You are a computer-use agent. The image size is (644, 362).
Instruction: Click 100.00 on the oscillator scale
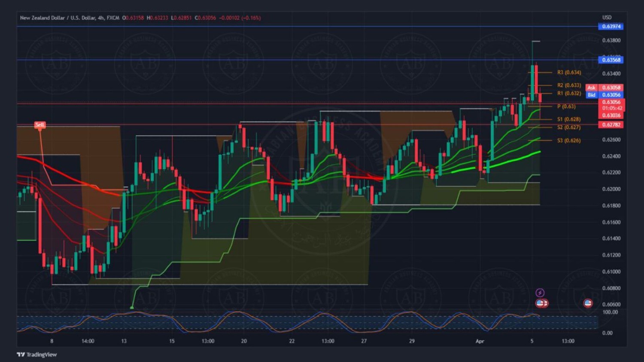point(610,312)
